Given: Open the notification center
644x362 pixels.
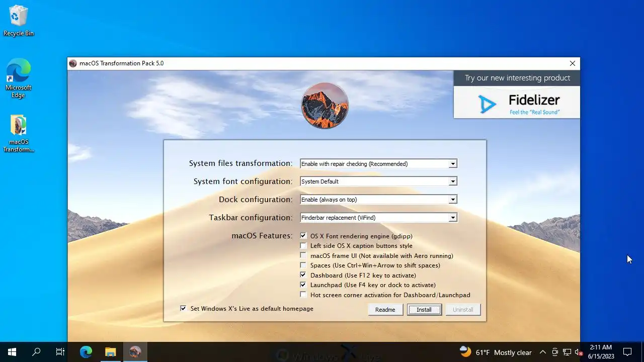Looking at the screenshot, I should point(627,352).
